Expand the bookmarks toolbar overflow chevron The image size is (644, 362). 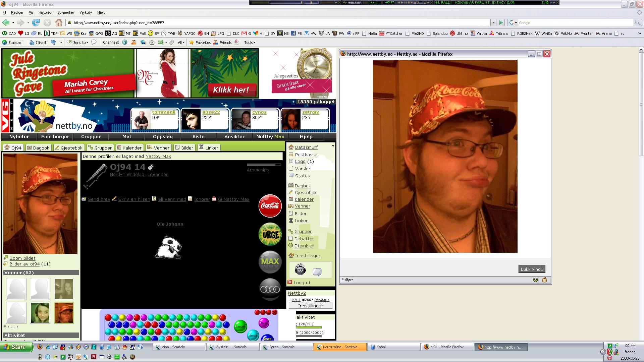639,33
